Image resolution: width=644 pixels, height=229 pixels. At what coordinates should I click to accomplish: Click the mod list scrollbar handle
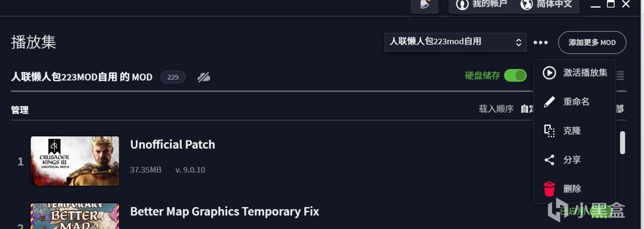pyautogui.click(x=622, y=142)
